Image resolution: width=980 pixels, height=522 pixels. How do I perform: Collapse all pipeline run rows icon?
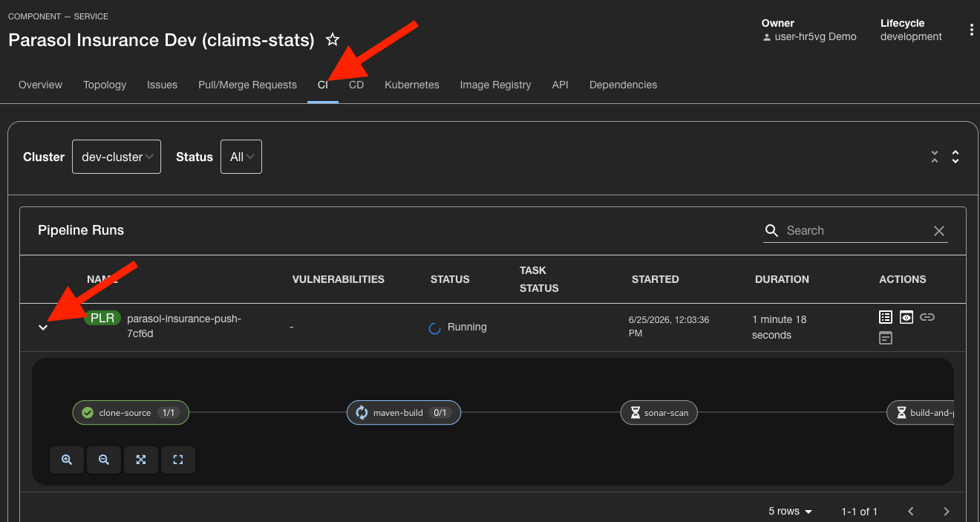(935, 157)
